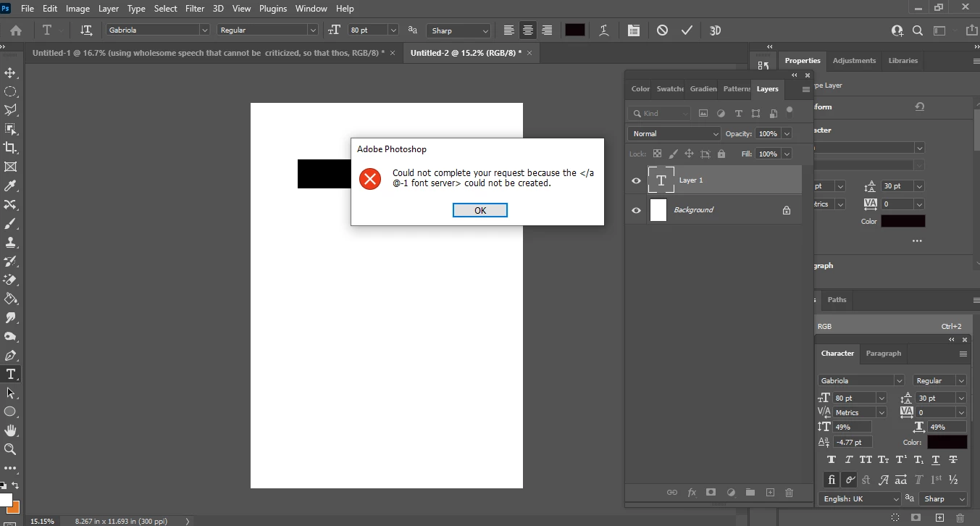Click OK in the error dialog
The width and height of the screenshot is (980, 526).
(480, 210)
